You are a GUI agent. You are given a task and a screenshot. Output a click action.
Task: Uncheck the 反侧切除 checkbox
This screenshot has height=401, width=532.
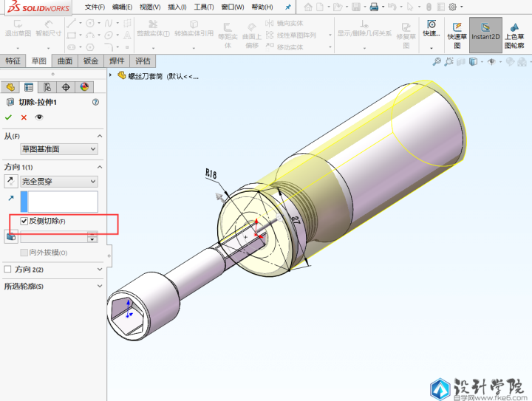[x=24, y=222]
